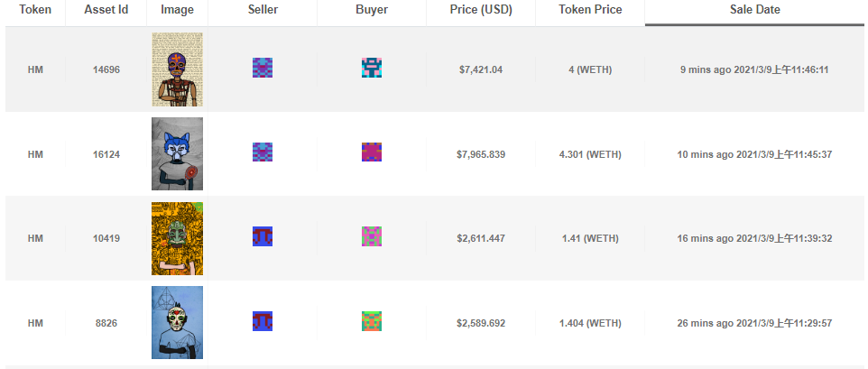868x369 pixels.
Task: Sort table by Sale Date column
Action: pyautogui.click(x=754, y=10)
